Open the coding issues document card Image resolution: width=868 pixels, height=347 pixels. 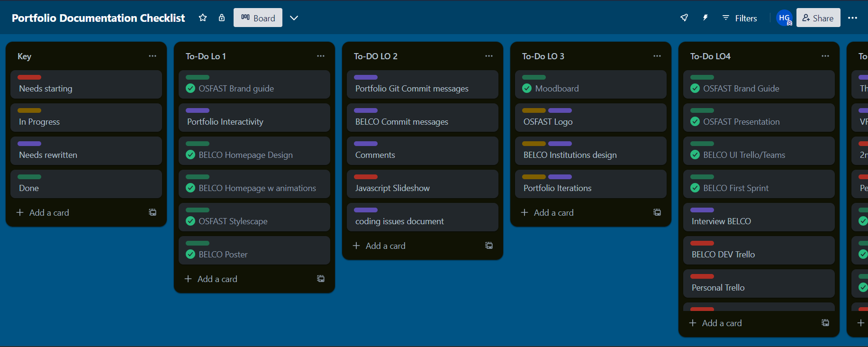(423, 217)
